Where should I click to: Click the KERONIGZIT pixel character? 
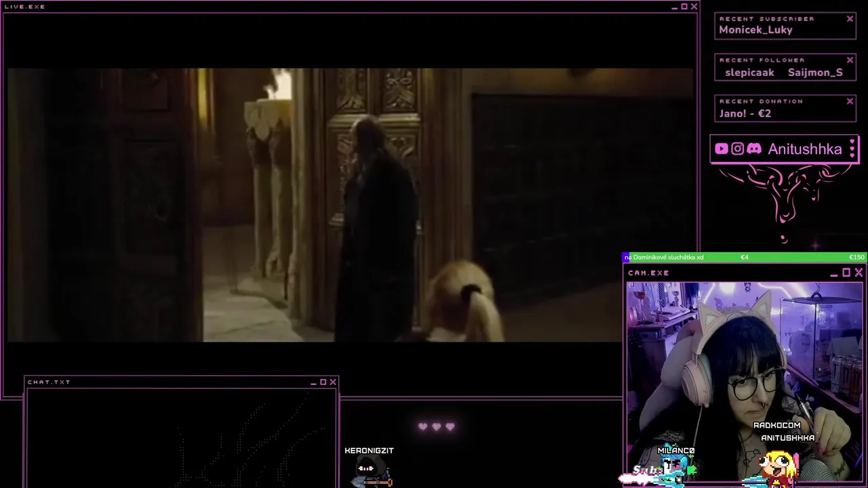(372, 472)
